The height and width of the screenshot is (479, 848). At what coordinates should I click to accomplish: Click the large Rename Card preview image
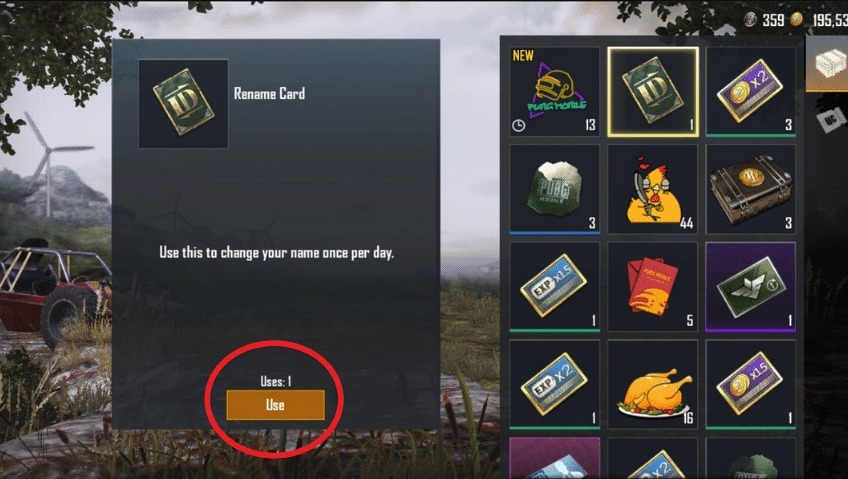point(183,103)
